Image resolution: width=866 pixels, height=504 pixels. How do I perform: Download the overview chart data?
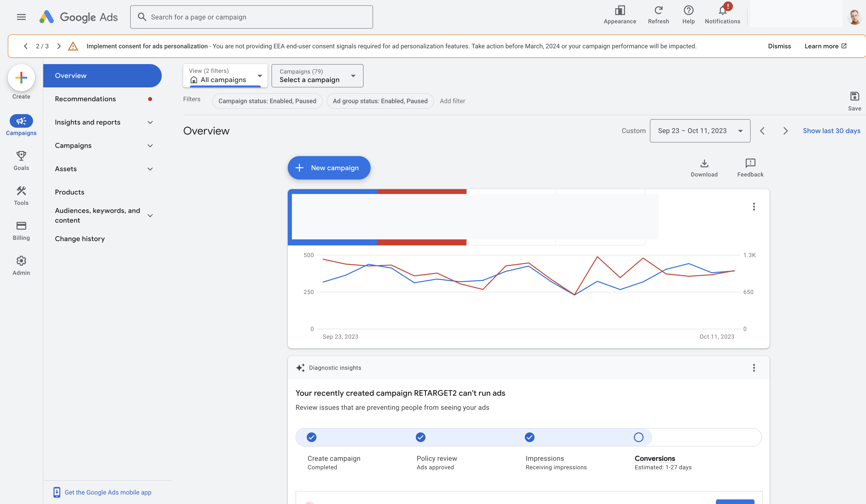(704, 168)
